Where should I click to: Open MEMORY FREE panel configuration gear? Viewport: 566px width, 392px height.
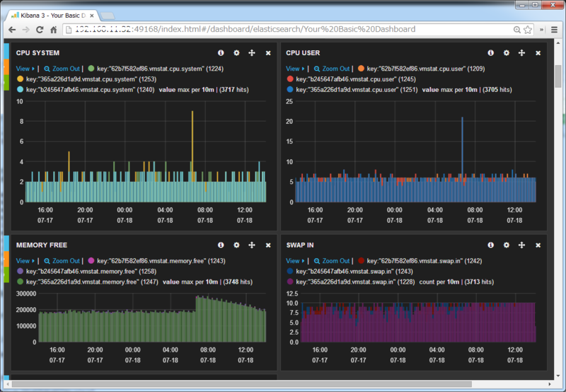(236, 245)
